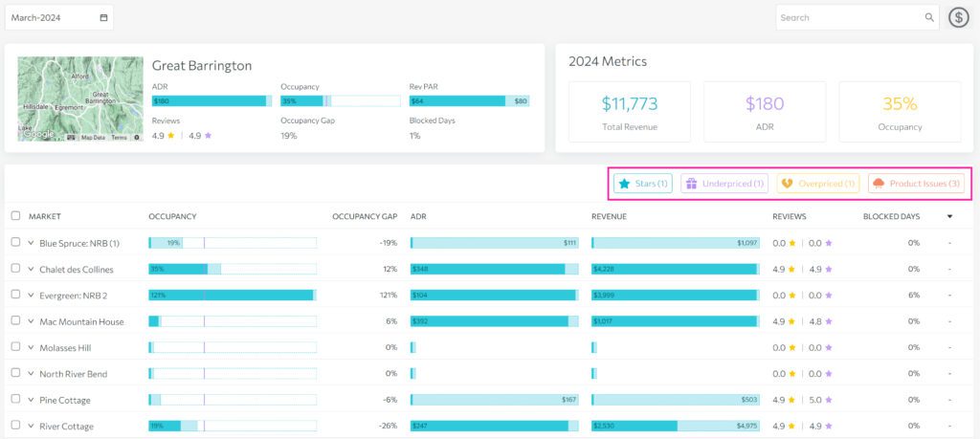Click the purple star in Great Barrington Reviews
980x439 pixels.
[208, 135]
